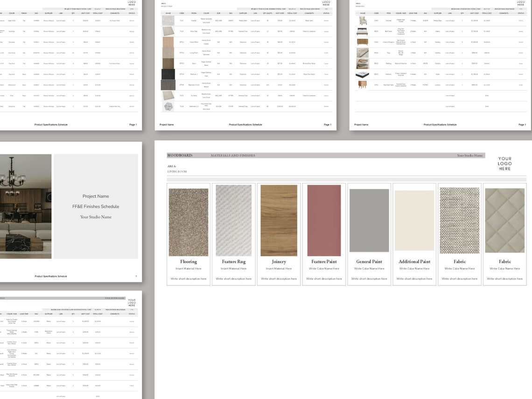Click the Project Name title on the cover page

click(96, 196)
